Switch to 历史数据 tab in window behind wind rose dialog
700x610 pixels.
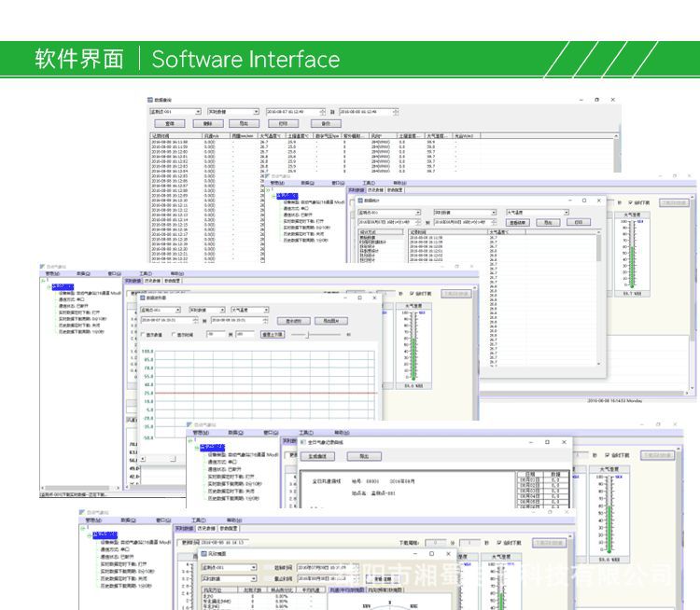[x=206, y=528]
